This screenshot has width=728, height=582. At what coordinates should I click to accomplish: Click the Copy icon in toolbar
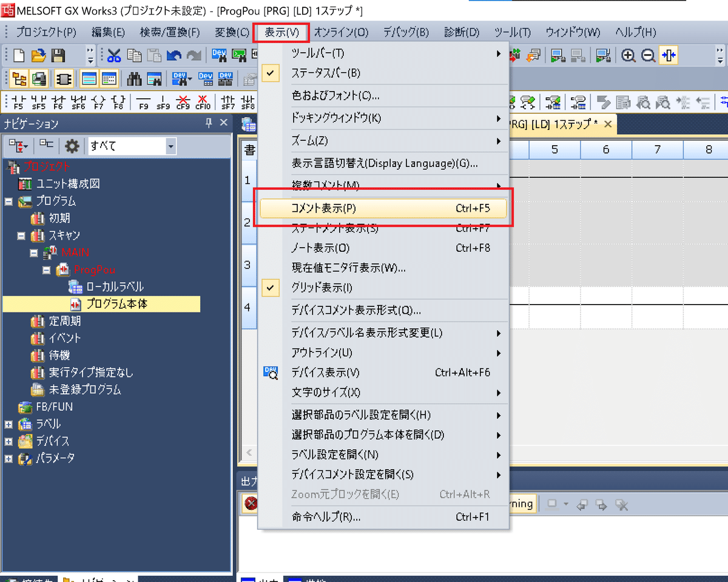(134, 56)
